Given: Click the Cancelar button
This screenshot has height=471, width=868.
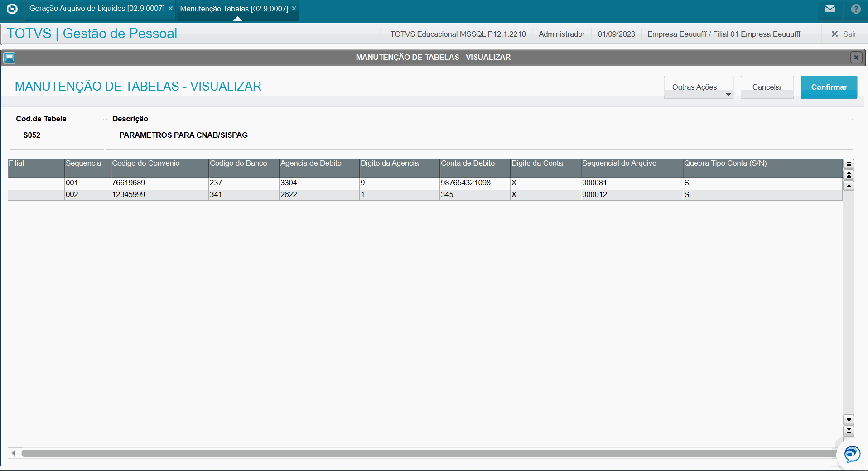Looking at the screenshot, I should (767, 87).
